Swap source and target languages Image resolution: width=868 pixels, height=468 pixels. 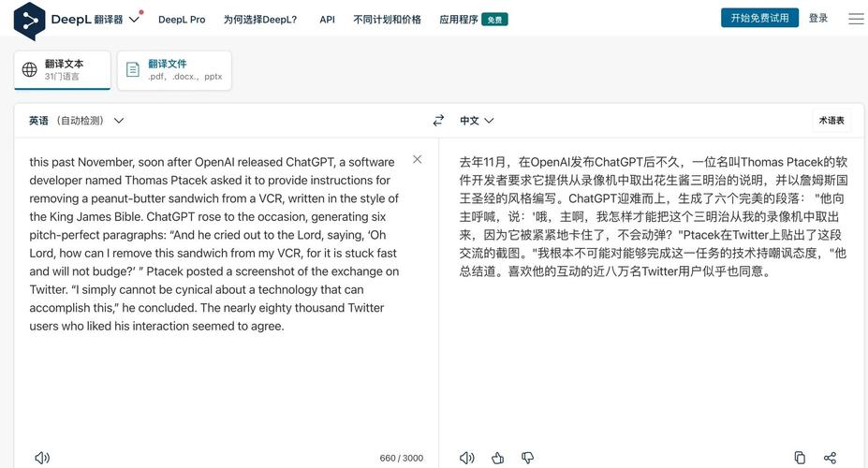(x=438, y=120)
